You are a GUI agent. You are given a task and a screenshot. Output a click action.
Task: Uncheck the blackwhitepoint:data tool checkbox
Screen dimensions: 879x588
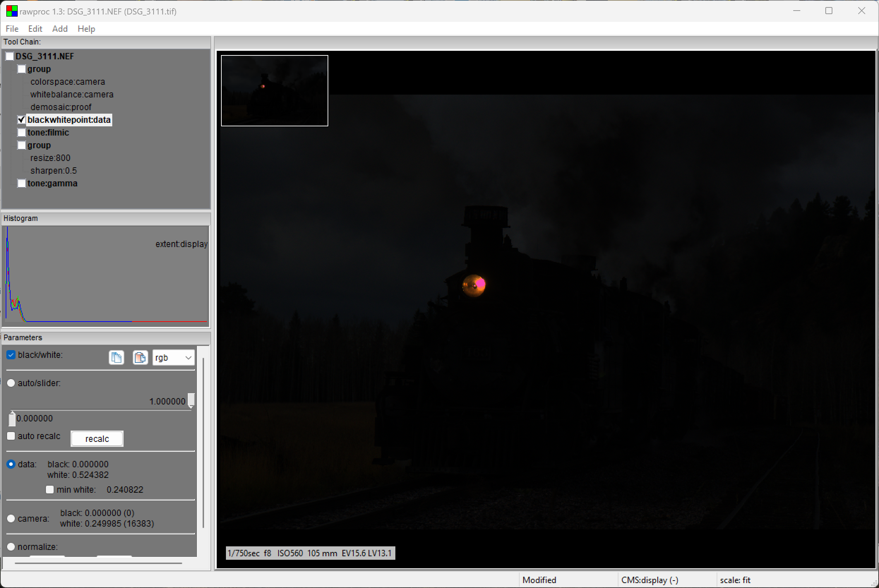click(x=22, y=120)
